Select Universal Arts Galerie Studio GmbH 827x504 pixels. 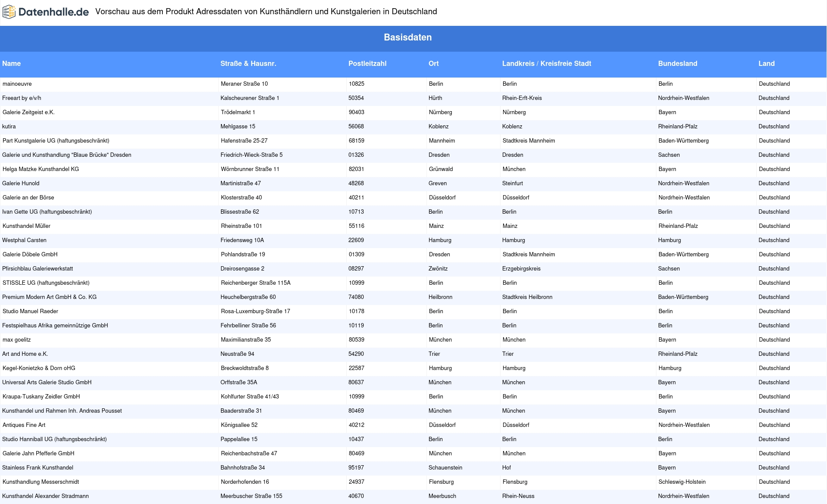(47, 383)
